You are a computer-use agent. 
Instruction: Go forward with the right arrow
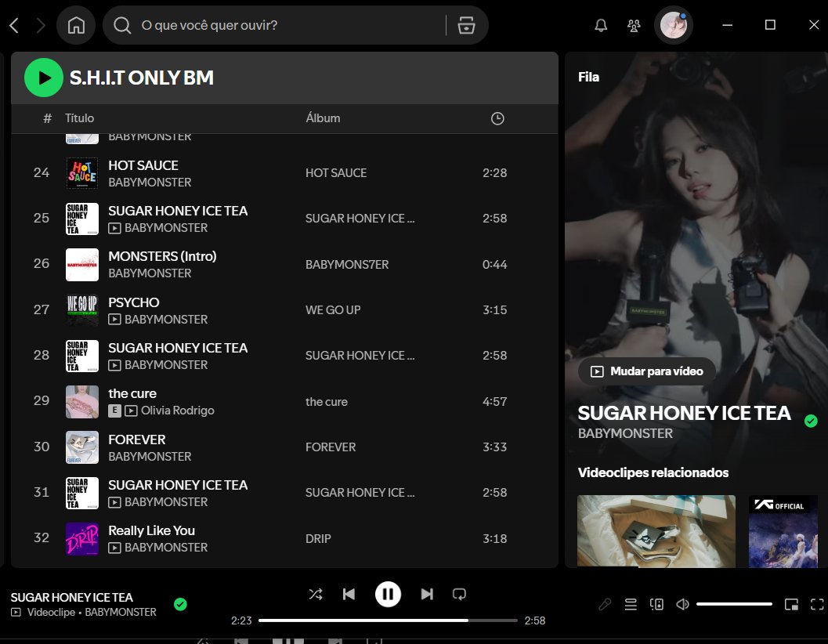(41, 25)
